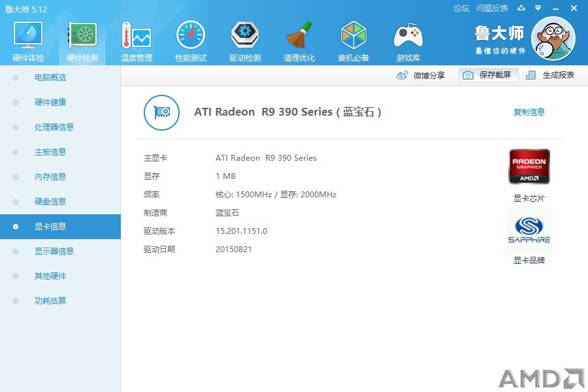Click the ATI Radeon R9 390 Series heading

pos(287,112)
